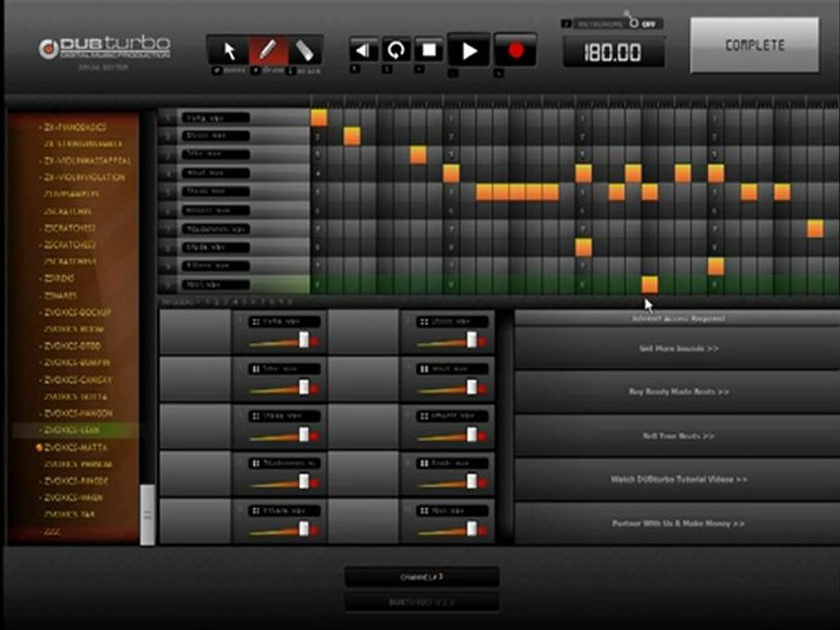The image size is (840, 630).
Task: Remove the orange note on green track 10
Action: click(650, 284)
